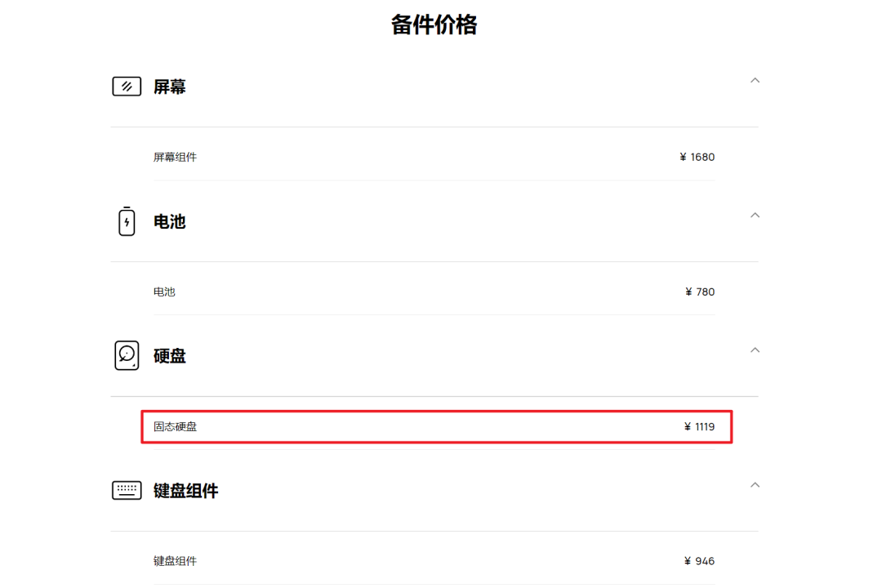
Task: Collapse the 硬盘 section chevron
Action: click(755, 350)
